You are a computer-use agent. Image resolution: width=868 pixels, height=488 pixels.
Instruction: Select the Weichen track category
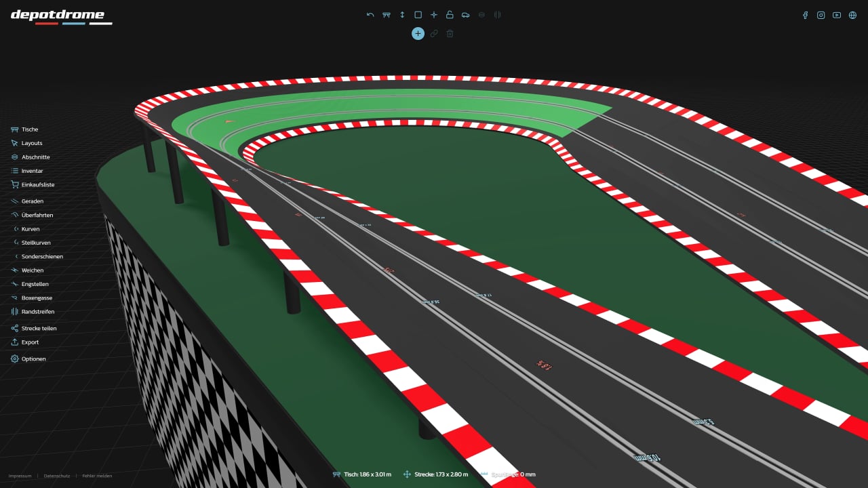(x=28, y=270)
